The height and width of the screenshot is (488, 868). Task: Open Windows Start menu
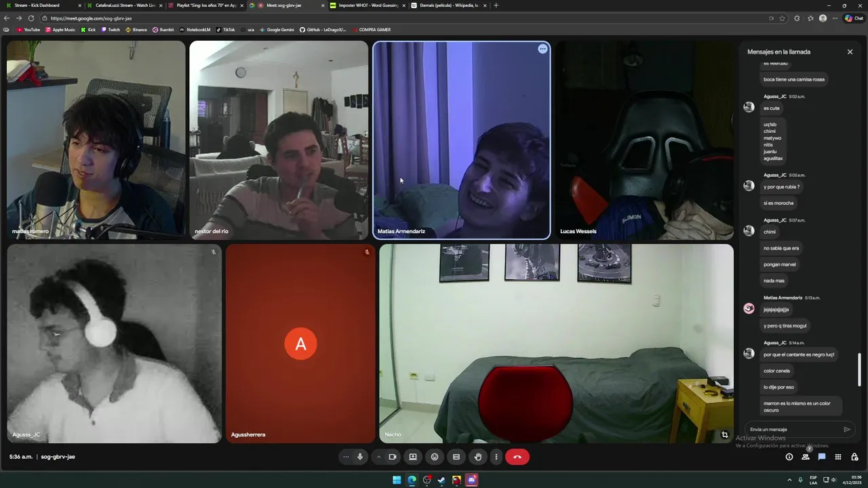[x=397, y=480]
